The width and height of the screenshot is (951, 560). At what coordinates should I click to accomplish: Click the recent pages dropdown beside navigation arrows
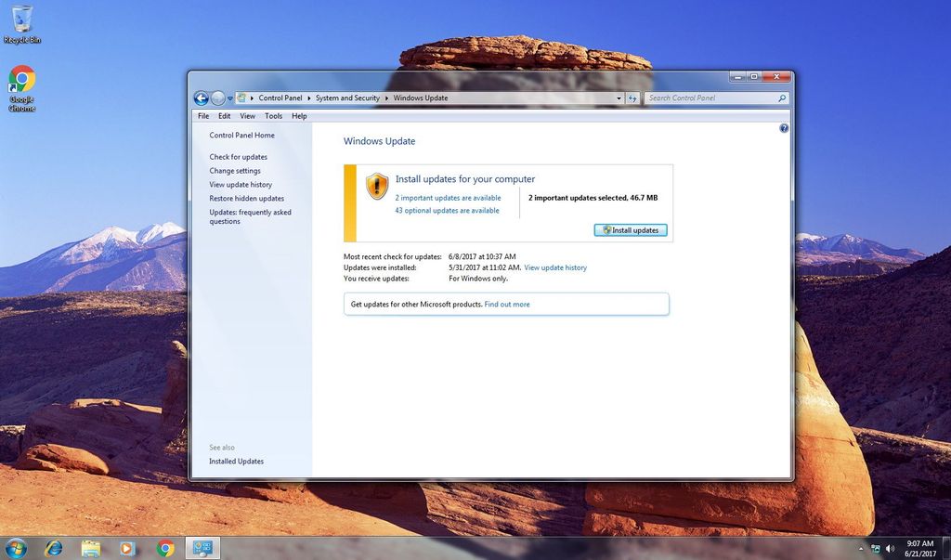click(228, 98)
